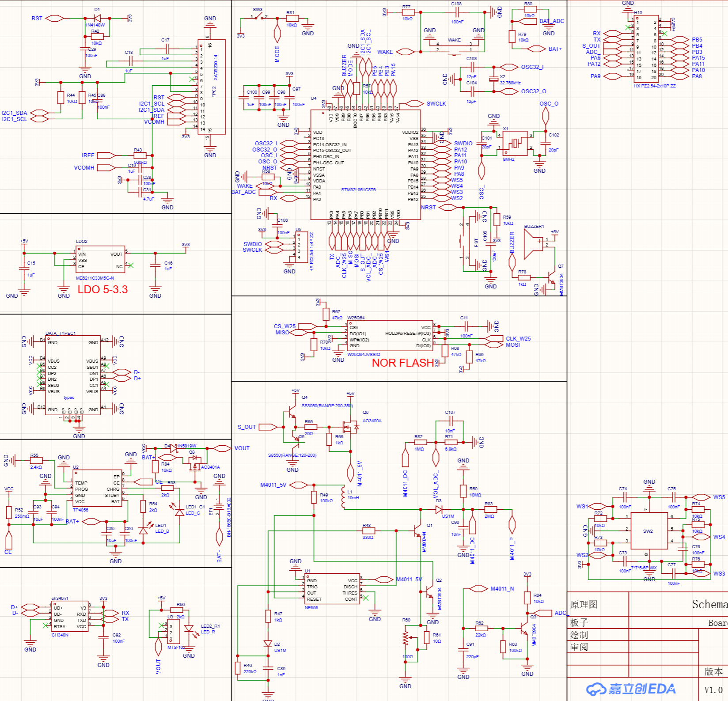Click the CH340N USB serial chip
The width and height of the screenshot is (728, 701).
[x=70, y=616]
